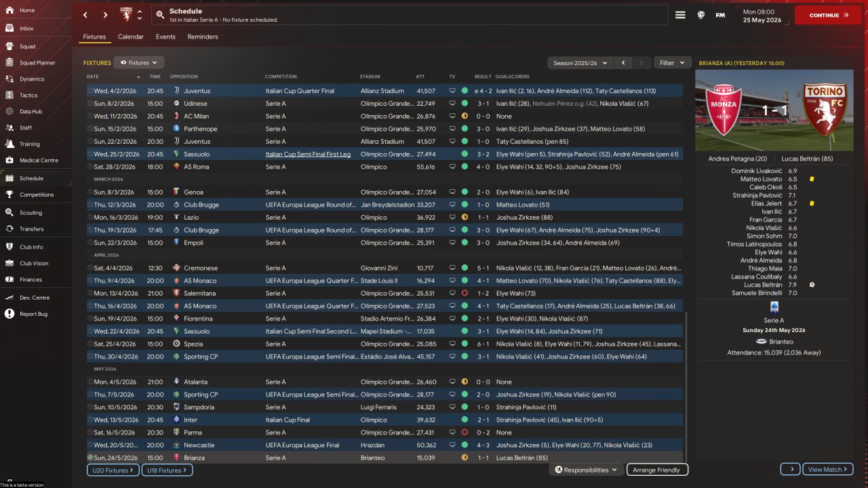The width and height of the screenshot is (868, 488).
Task: Click Arrange Friendly
Action: coord(657,470)
